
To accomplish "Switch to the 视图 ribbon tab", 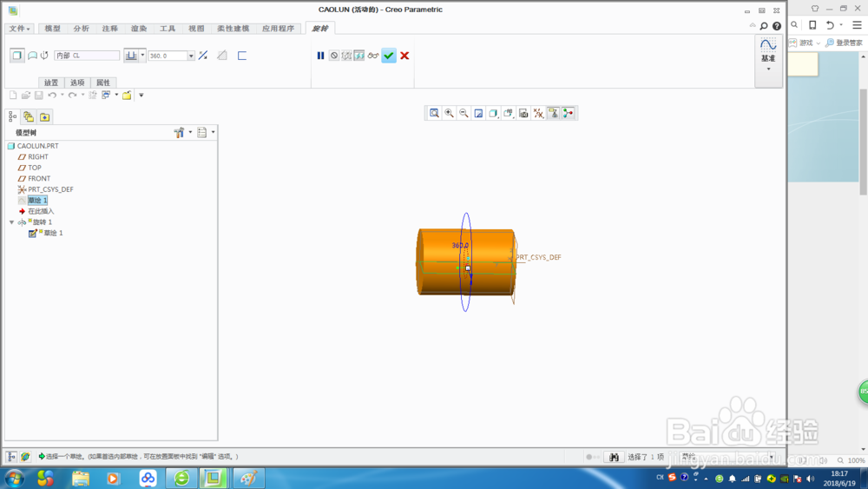I will 196,29.
